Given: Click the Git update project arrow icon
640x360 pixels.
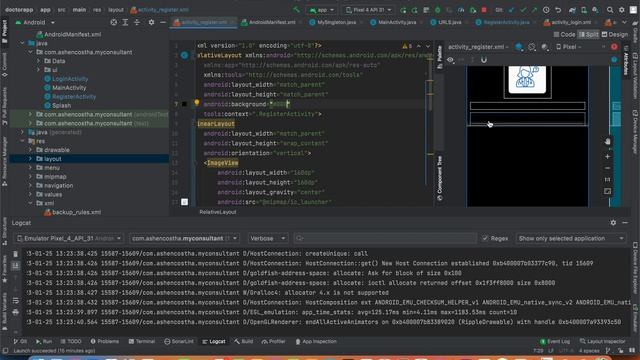Looking at the screenshot, I should pyautogui.click(x=511, y=10).
